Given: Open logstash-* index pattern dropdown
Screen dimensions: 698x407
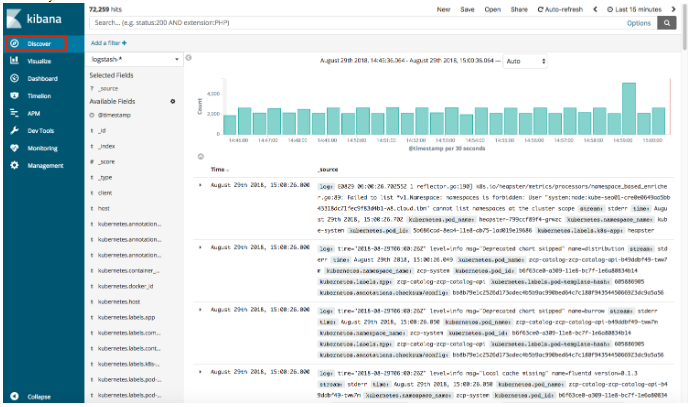Looking at the screenshot, I should (134, 59).
